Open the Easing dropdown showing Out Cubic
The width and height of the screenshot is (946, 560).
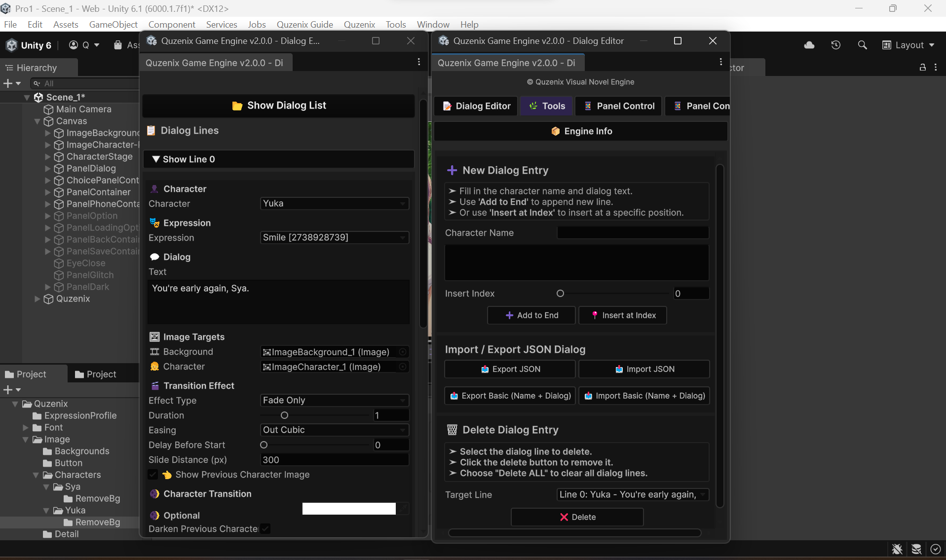[x=334, y=430]
